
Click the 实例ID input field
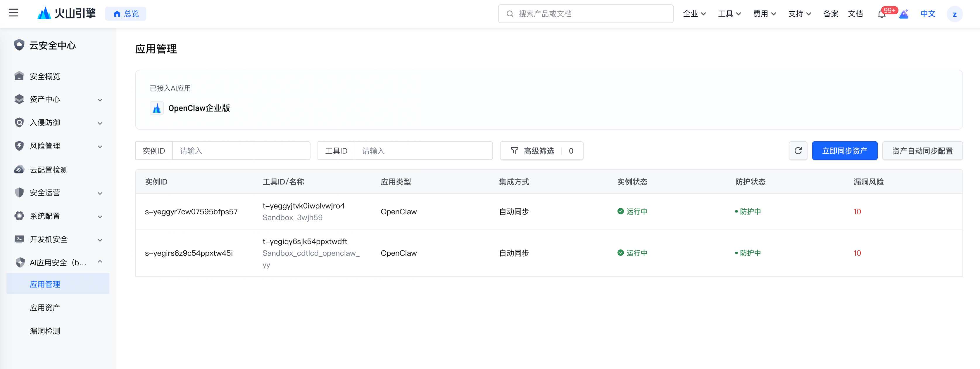[241, 151]
